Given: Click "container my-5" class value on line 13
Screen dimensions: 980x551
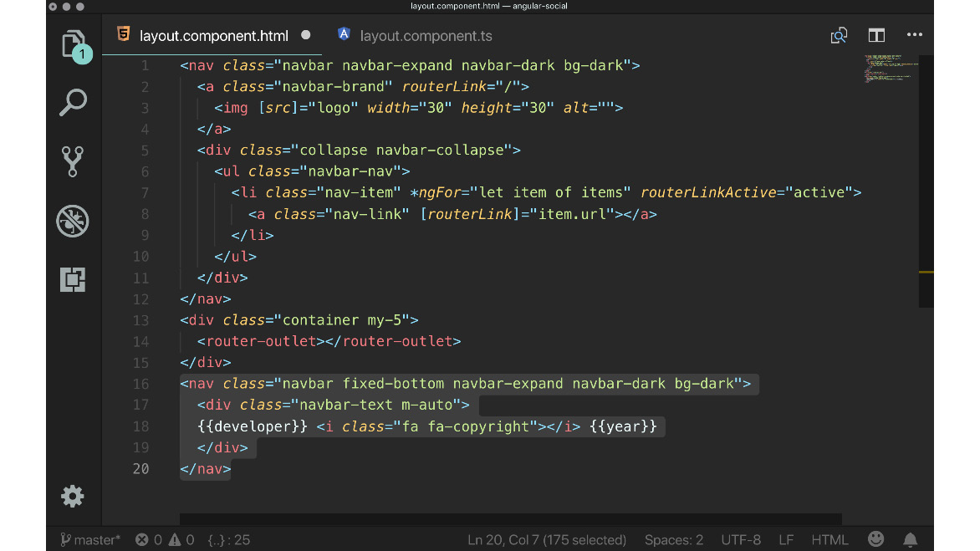Looking at the screenshot, I should tap(343, 320).
